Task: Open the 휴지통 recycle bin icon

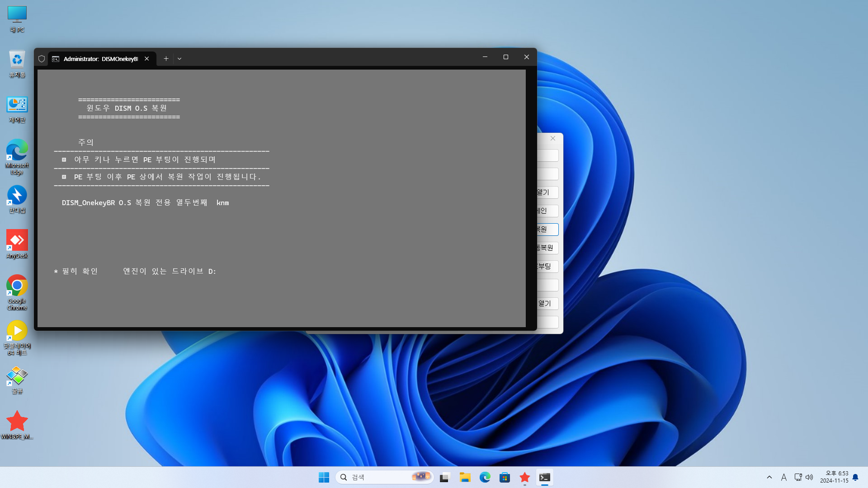Action: tap(17, 64)
